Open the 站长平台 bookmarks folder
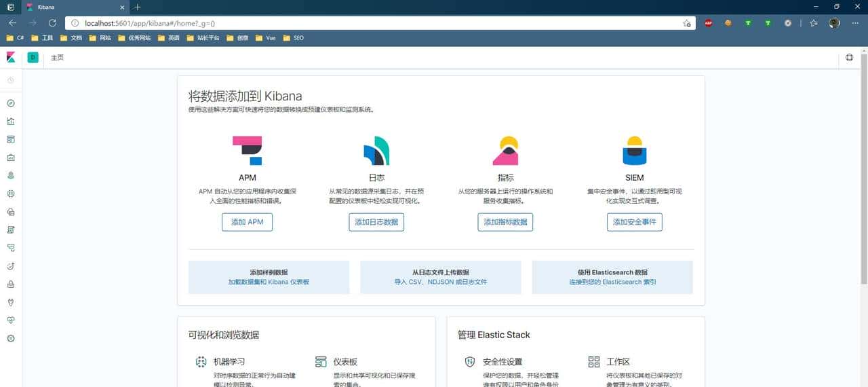 point(203,38)
